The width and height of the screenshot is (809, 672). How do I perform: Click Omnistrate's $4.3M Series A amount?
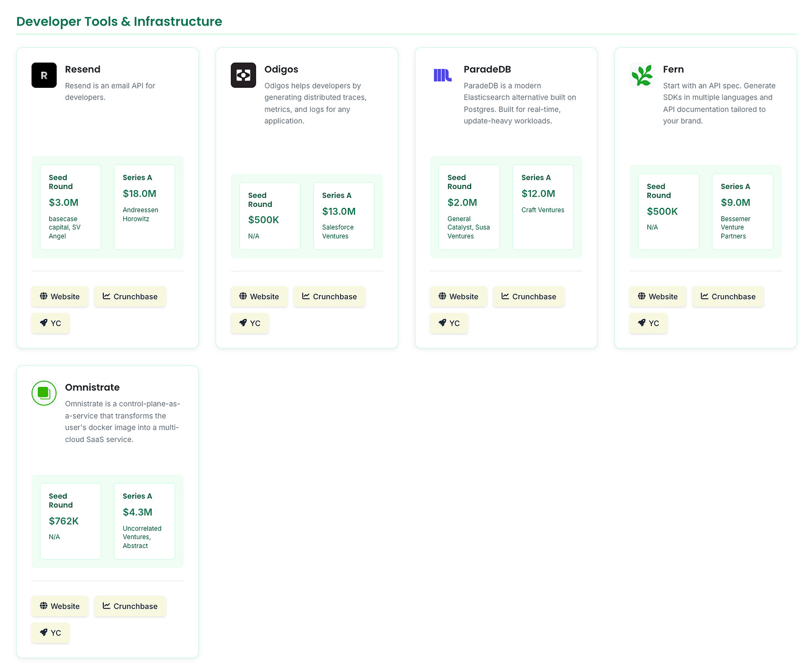pyautogui.click(x=138, y=512)
